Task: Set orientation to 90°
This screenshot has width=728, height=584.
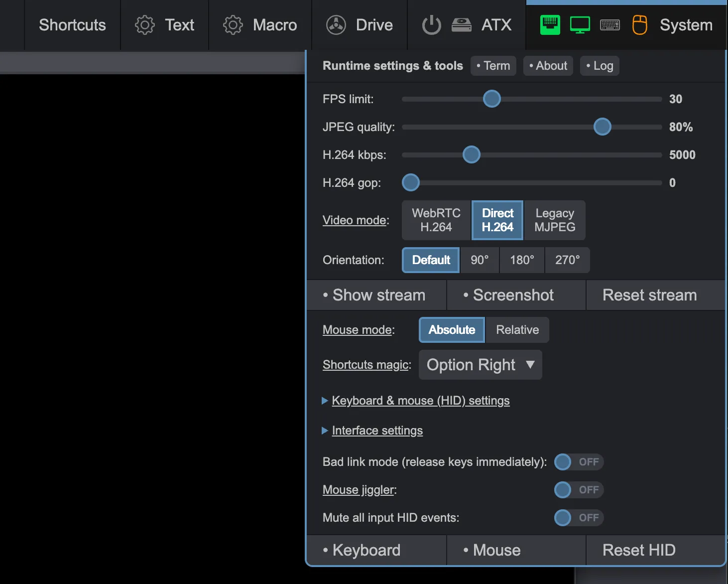Action: (480, 260)
